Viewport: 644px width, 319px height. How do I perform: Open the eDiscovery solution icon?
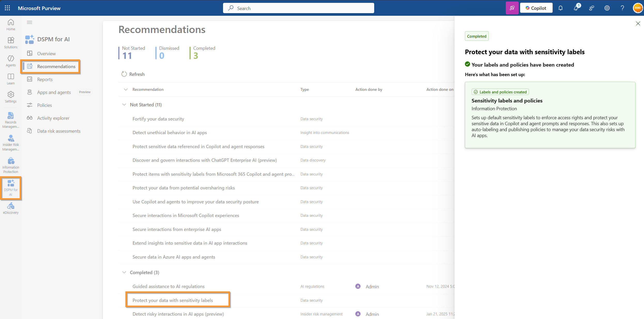pos(11,209)
